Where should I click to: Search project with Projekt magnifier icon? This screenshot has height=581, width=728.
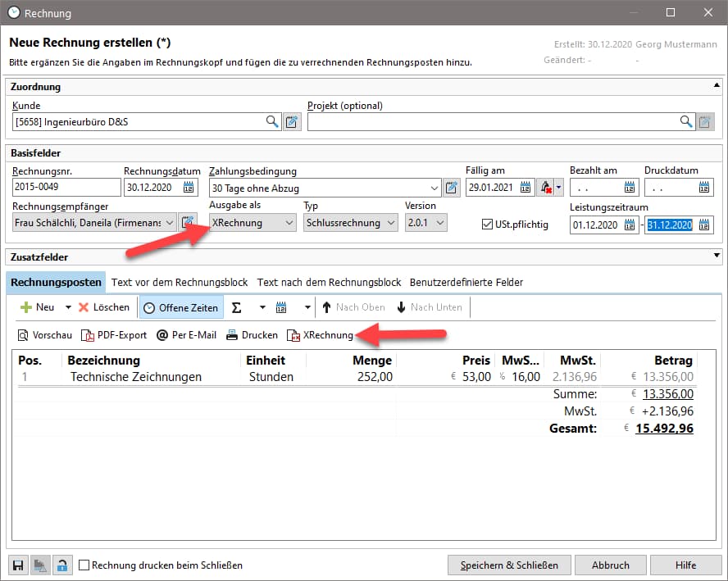point(685,121)
